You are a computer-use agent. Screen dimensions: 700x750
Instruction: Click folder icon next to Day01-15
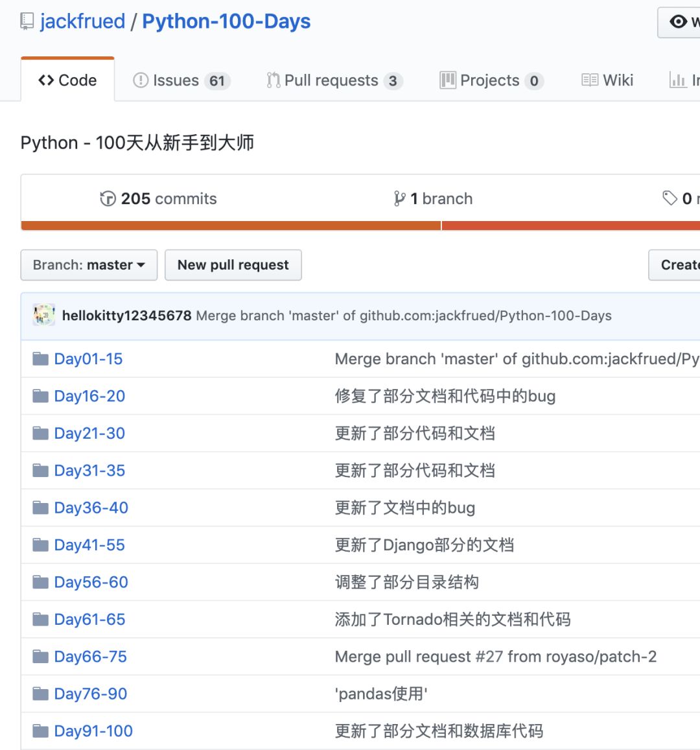(x=41, y=358)
